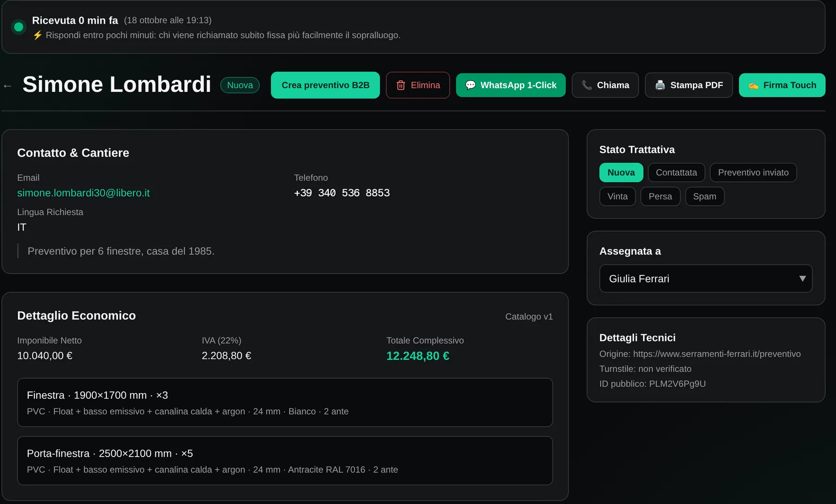The image size is (836, 504).
Task: Open the Assegnata a dropdown
Action: point(705,279)
